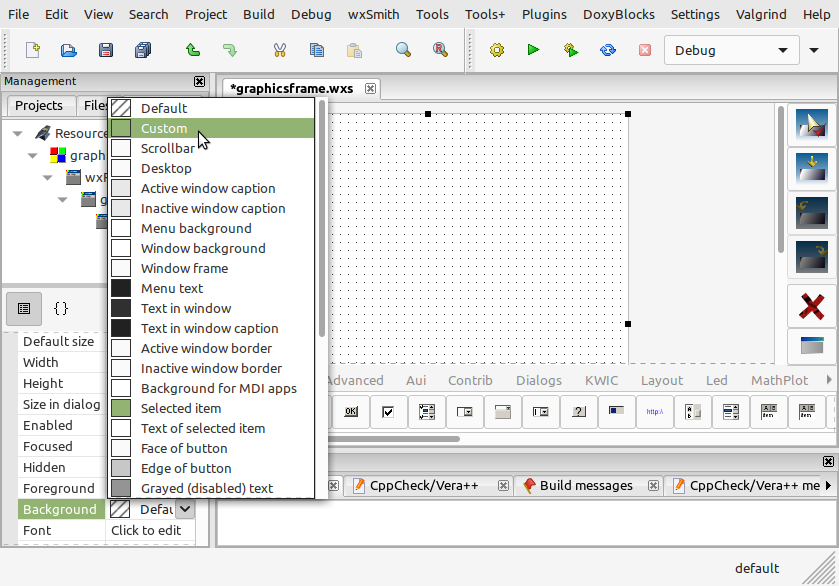The height and width of the screenshot is (586, 839).
Task: Close the Build messages tab
Action: [x=653, y=485]
